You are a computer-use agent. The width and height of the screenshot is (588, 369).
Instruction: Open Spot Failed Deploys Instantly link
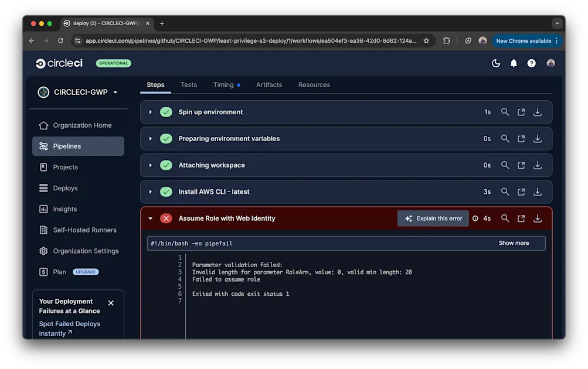pyautogui.click(x=69, y=329)
